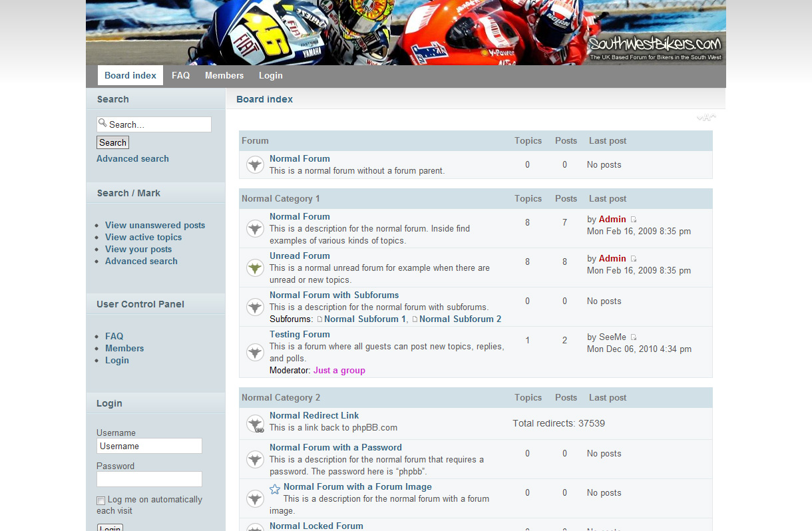
Task: Focus the Password input field
Action: point(149,479)
